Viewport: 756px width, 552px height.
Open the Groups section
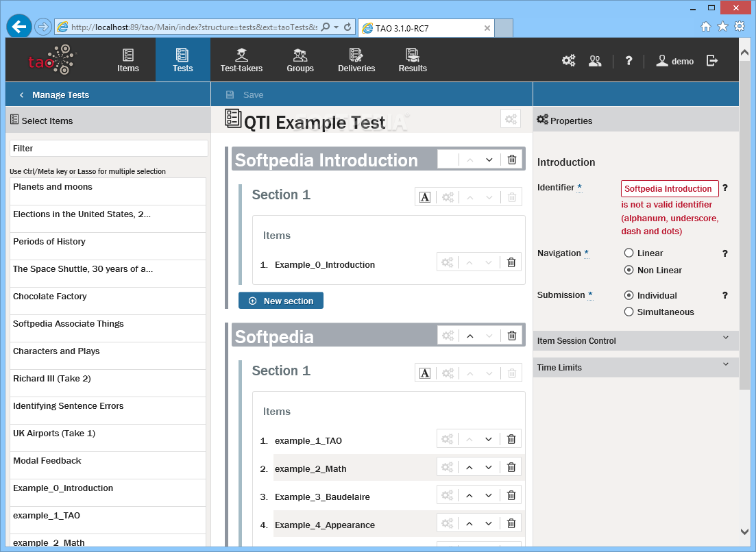pos(300,60)
